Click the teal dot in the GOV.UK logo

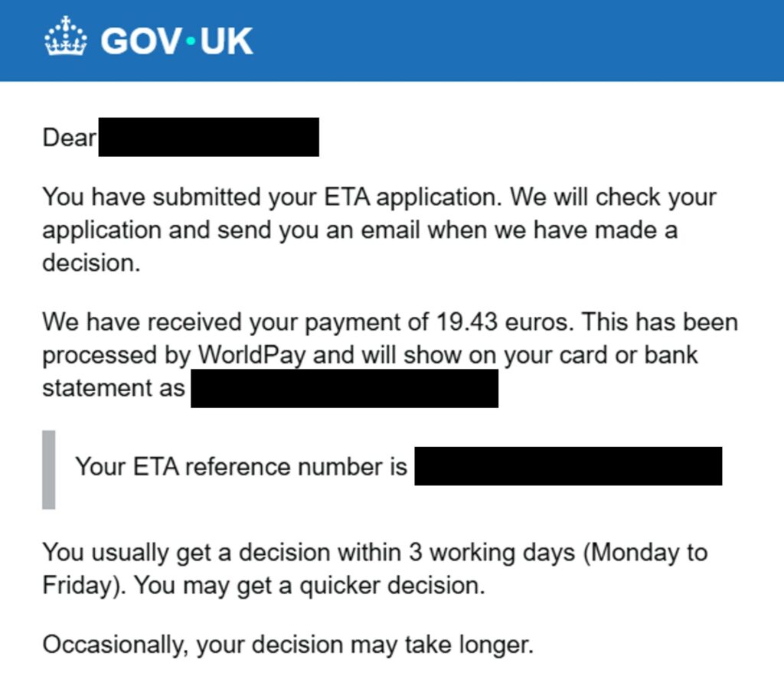pos(191,41)
